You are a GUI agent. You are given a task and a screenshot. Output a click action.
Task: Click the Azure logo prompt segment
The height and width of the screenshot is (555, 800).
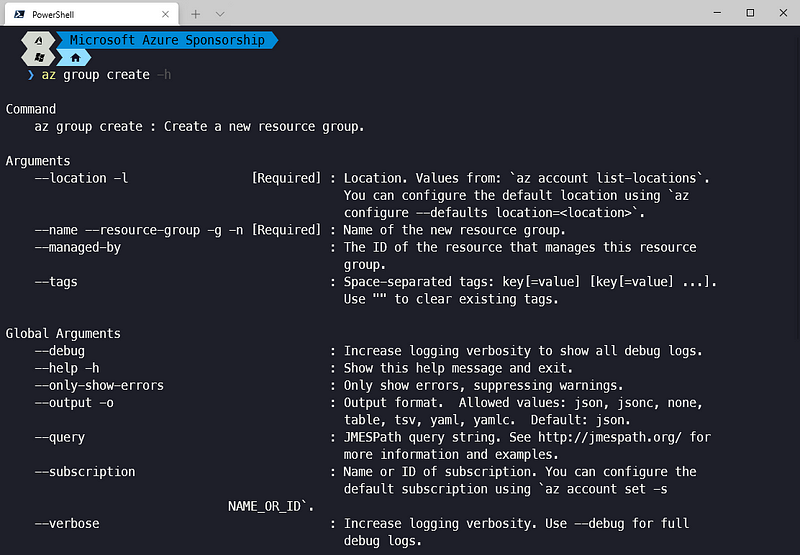[38, 41]
